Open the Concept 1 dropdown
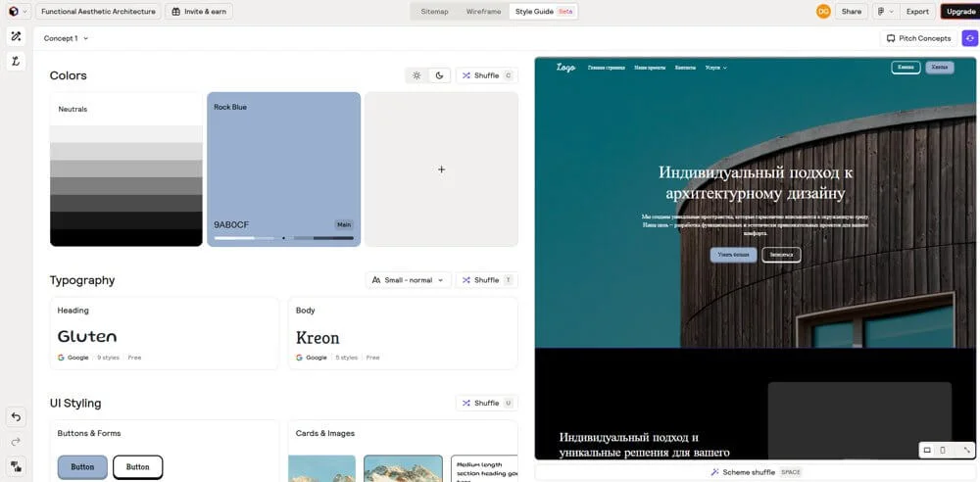The width and height of the screenshot is (980, 482). (x=66, y=38)
